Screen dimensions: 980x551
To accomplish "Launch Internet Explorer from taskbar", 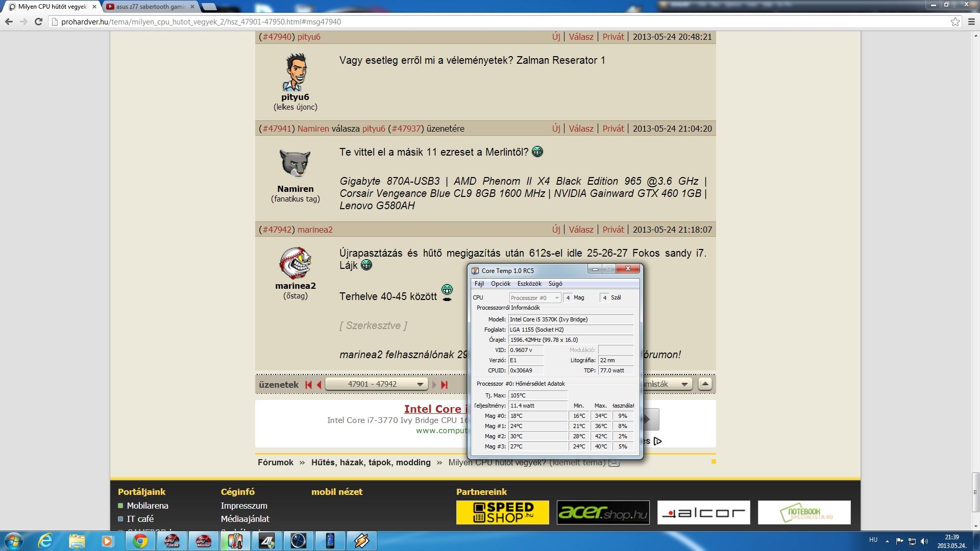I will coord(45,541).
